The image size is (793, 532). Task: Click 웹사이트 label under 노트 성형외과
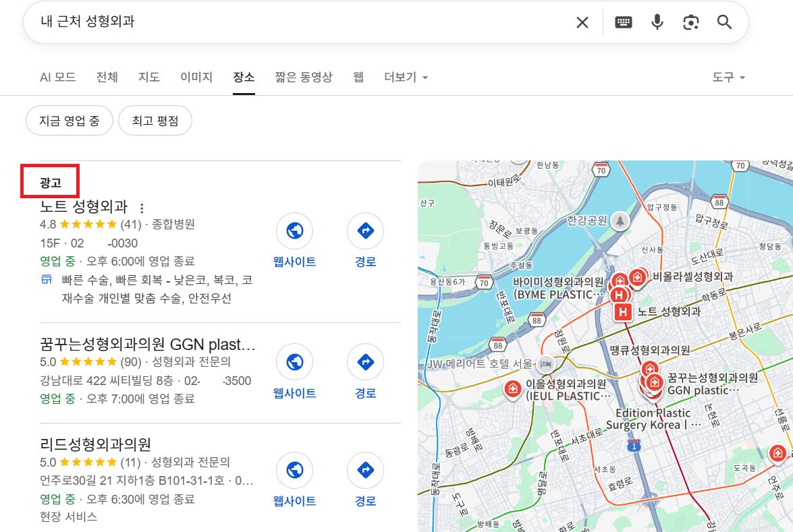[x=294, y=262]
